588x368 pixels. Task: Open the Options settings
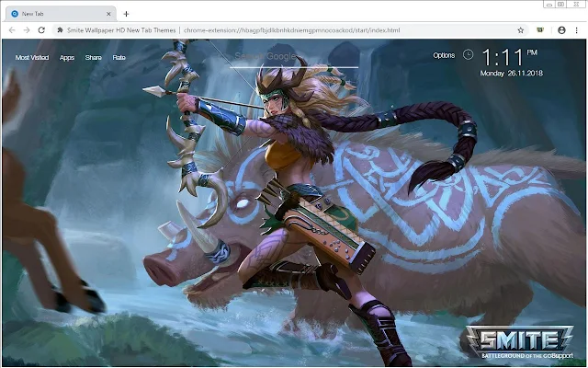click(x=444, y=55)
